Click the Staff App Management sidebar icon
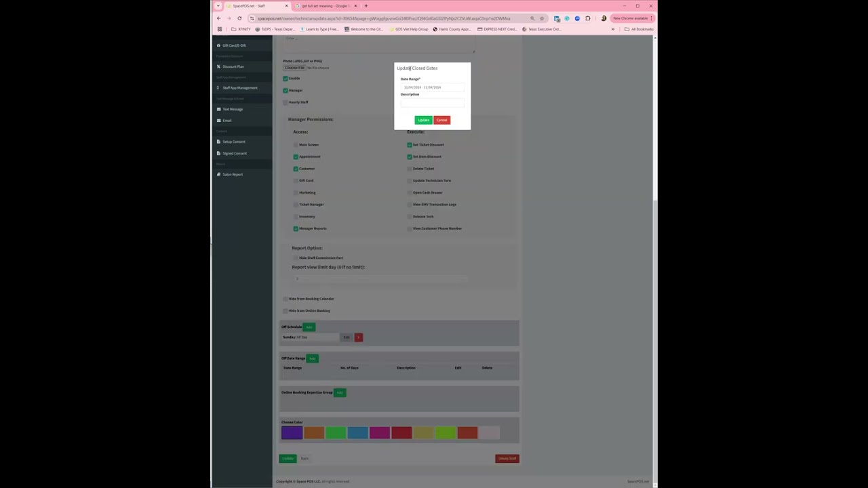 coord(218,87)
